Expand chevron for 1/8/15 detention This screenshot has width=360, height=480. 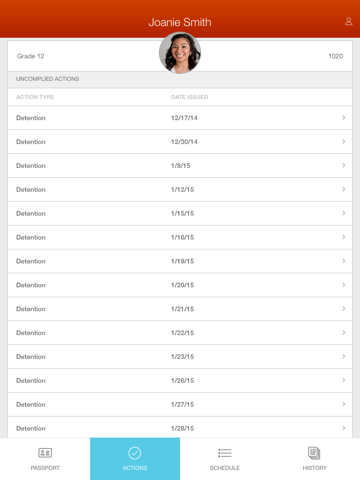pyautogui.click(x=344, y=165)
